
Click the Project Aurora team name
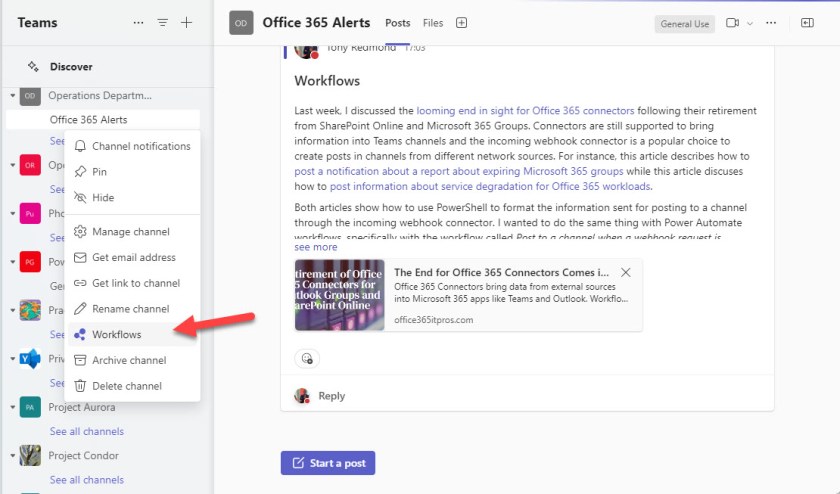[81, 407]
